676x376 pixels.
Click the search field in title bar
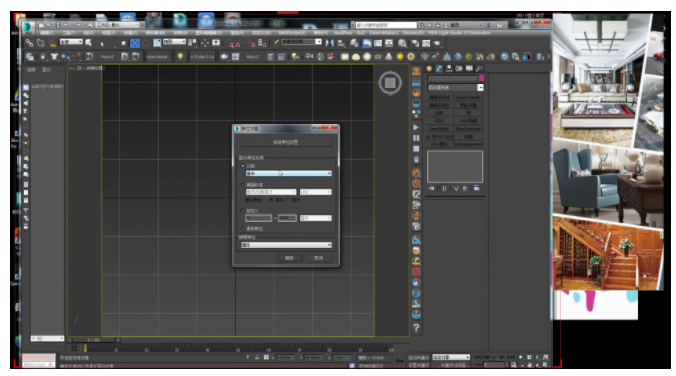386,25
